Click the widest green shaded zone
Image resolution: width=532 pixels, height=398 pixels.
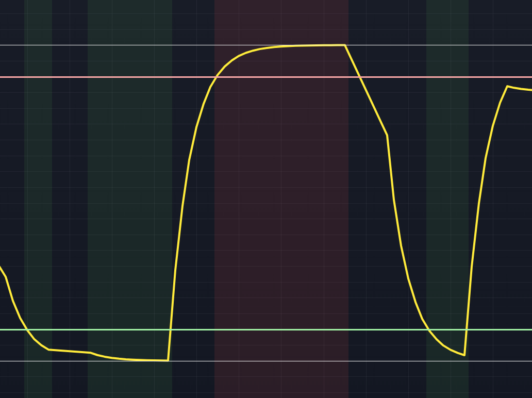pos(129,206)
